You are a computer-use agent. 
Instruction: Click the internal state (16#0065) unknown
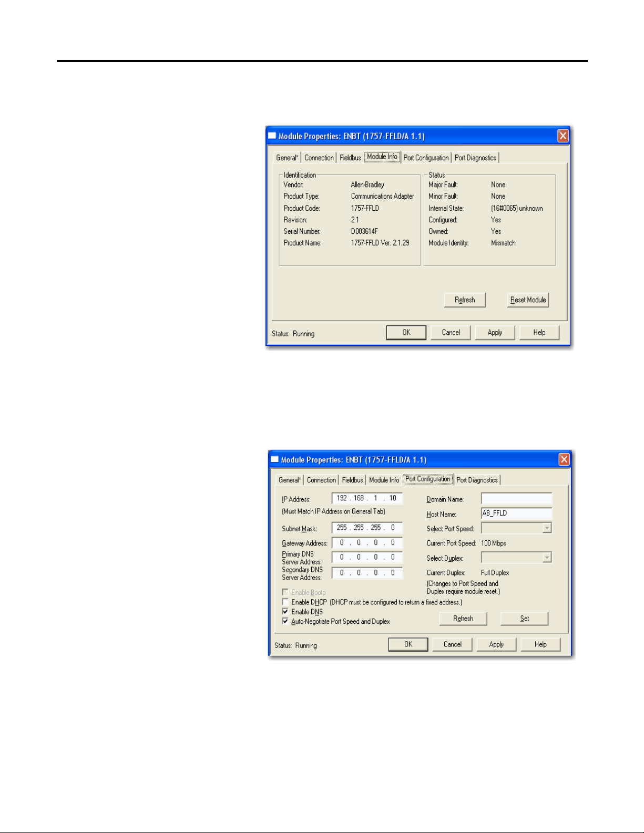pos(517,208)
